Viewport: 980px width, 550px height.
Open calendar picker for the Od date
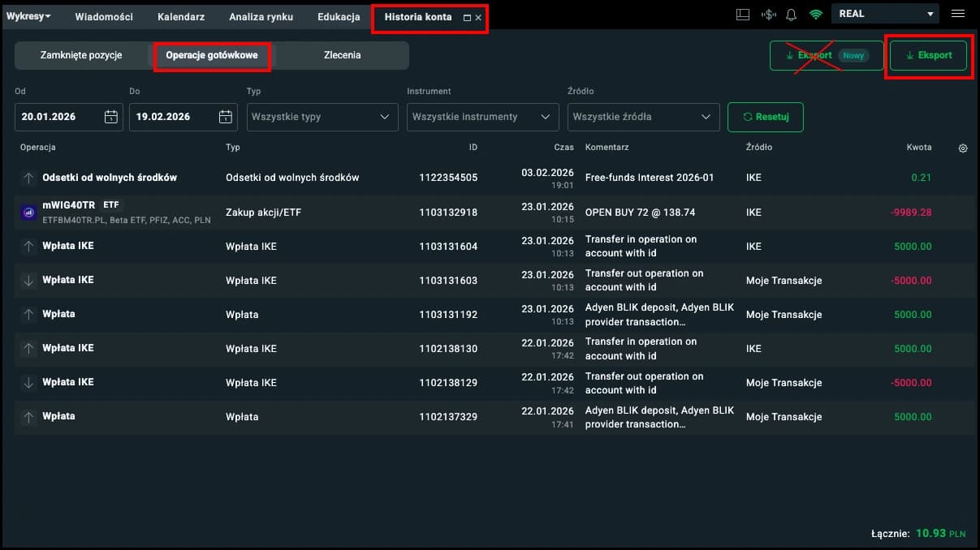tap(111, 117)
